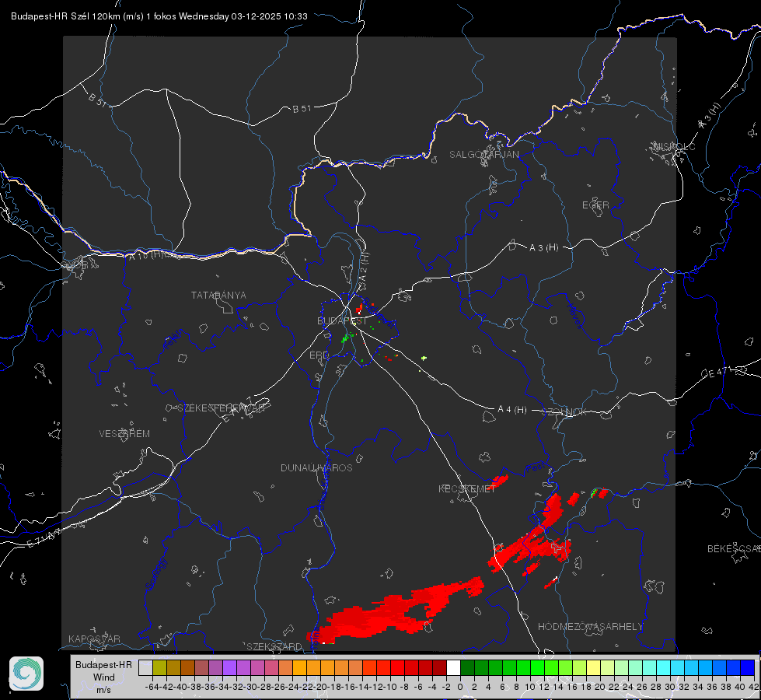The image size is (761, 700).
Task: Click the dark green swatch right of white
Action: (x=467, y=667)
